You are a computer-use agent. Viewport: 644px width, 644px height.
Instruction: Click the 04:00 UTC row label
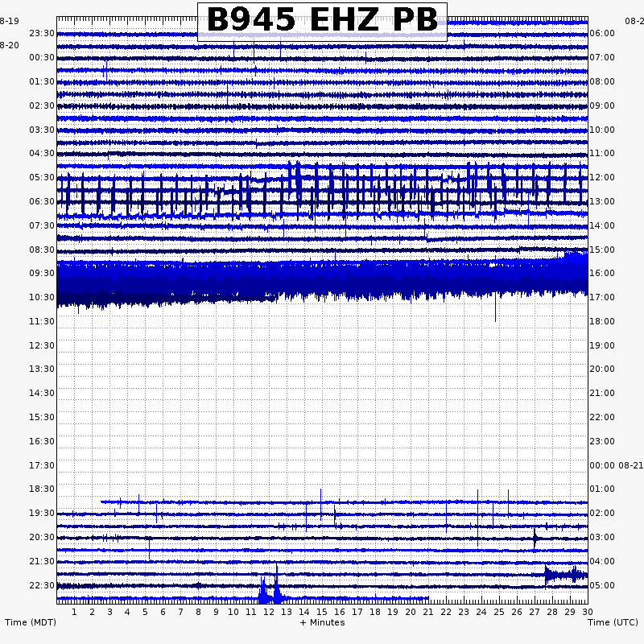(602, 561)
